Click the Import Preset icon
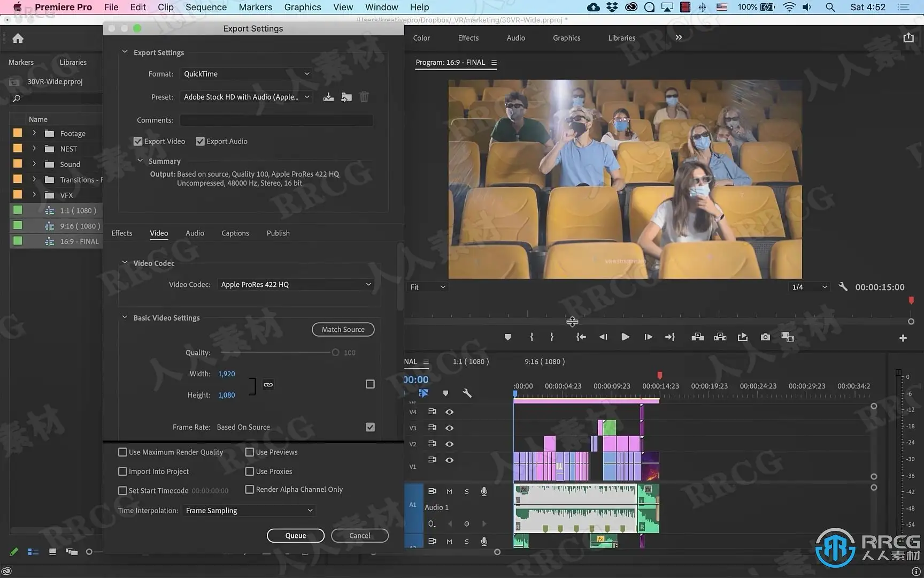 (x=346, y=97)
